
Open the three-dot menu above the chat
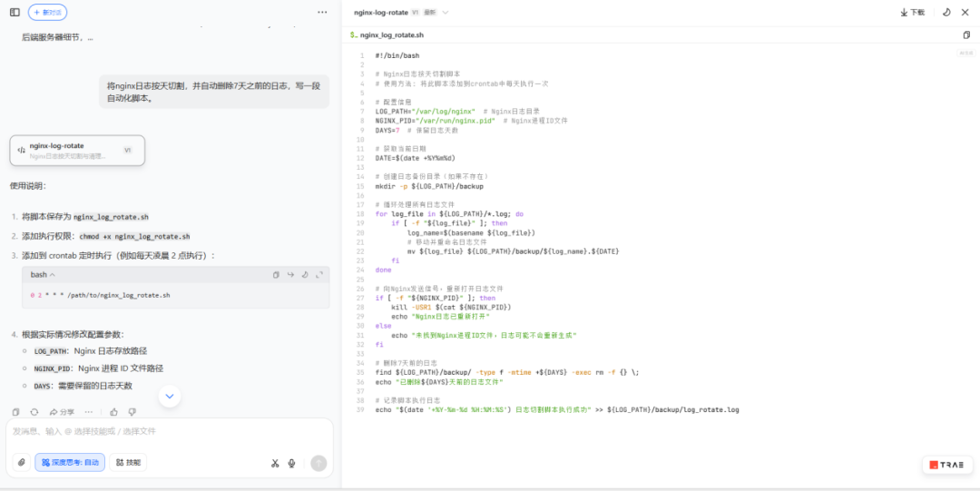[322, 12]
